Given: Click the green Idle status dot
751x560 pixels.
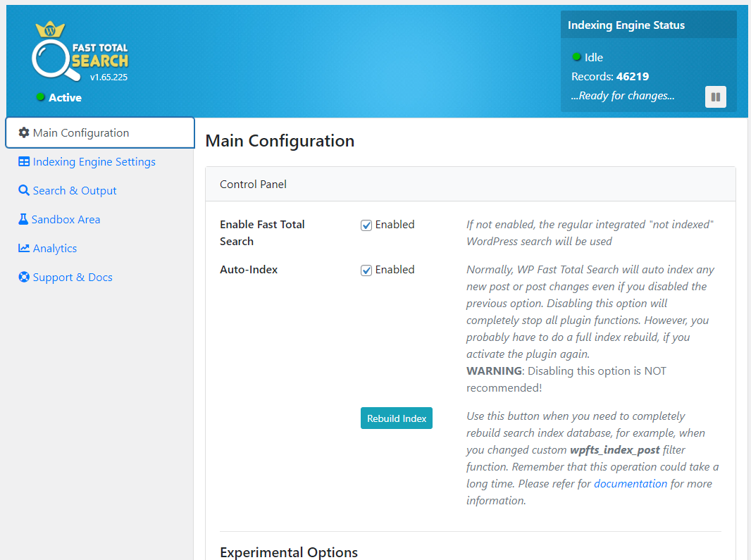Looking at the screenshot, I should [577, 57].
